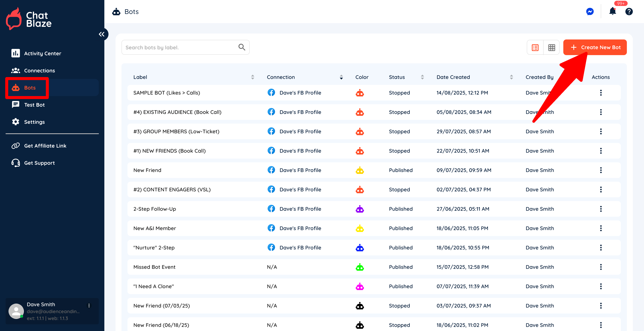Sort bots by Status column
644x331 pixels.
pos(422,77)
